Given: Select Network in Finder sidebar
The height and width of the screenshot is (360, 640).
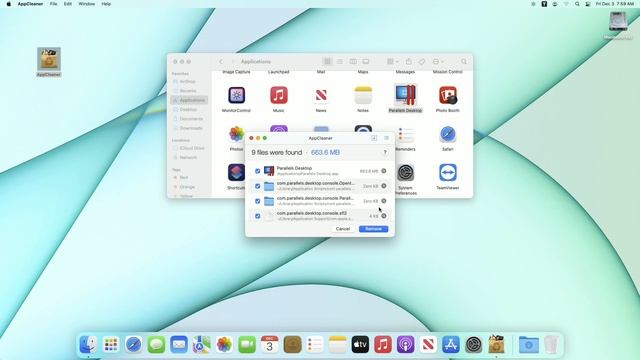Looking at the screenshot, I should [189, 158].
